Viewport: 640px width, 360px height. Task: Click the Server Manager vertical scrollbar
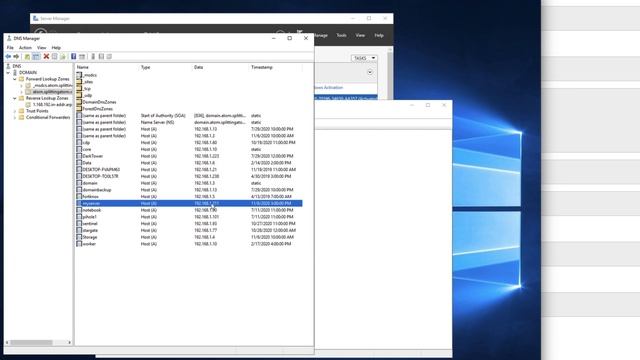pyautogui.click(x=390, y=73)
